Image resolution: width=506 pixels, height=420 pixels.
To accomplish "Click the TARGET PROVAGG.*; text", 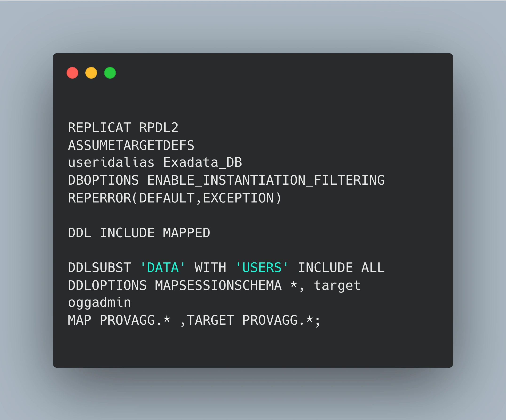I will click(x=253, y=320).
